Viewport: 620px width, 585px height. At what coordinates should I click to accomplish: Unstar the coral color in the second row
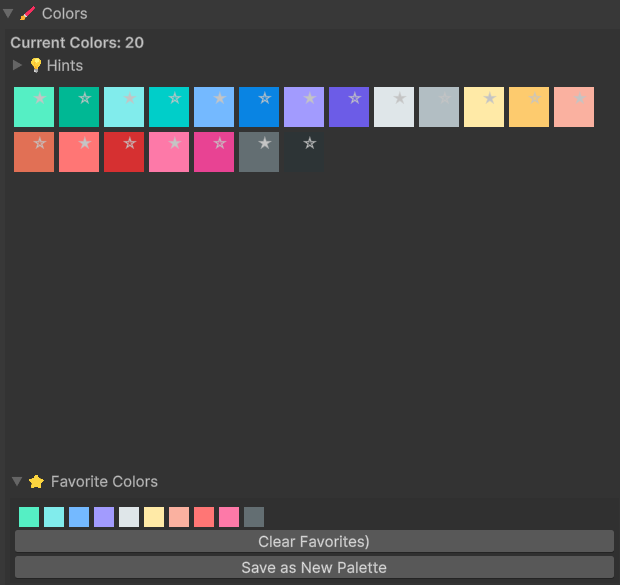click(85, 143)
